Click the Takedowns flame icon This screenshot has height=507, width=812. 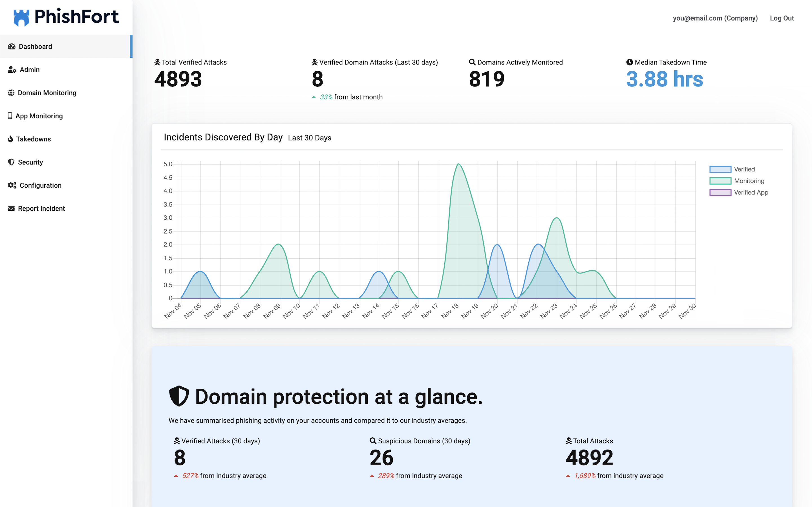10,139
